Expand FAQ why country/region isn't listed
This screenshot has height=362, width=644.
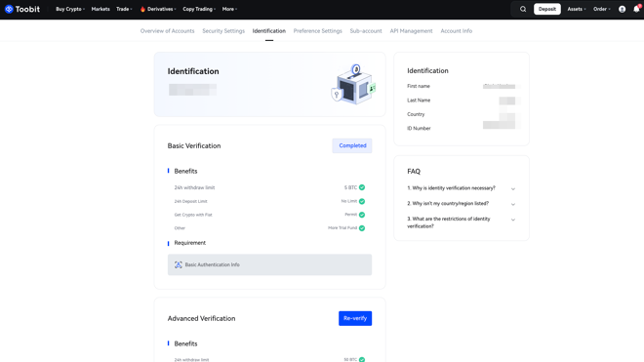click(461, 203)
